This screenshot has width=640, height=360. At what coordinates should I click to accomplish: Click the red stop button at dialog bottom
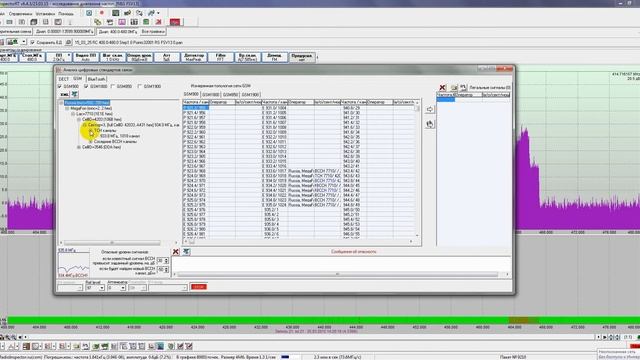click(x=199, y=287)
